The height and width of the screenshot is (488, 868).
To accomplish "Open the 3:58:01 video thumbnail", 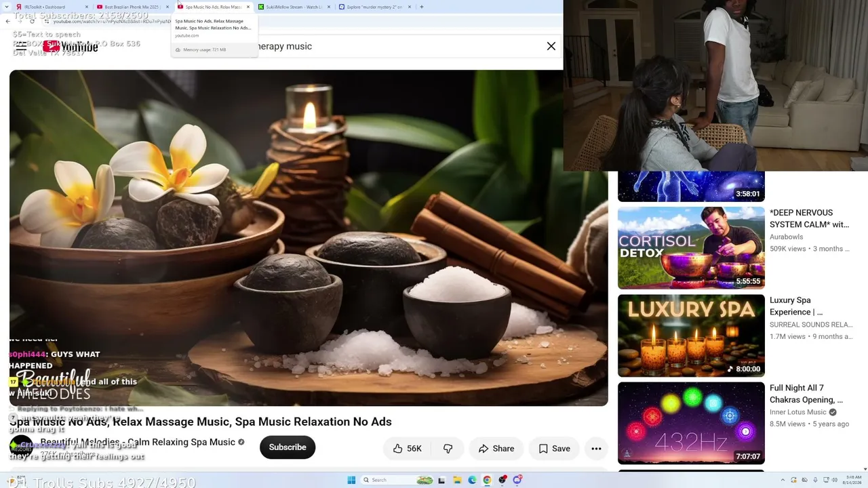I will pyautogui.click(x=691, y=186).
